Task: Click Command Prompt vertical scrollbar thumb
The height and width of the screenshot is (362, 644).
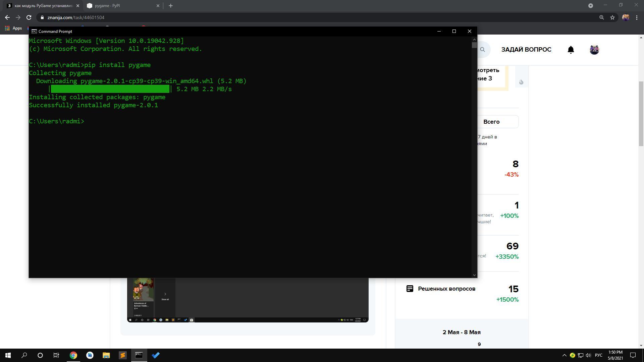Action: click(474, 45)
